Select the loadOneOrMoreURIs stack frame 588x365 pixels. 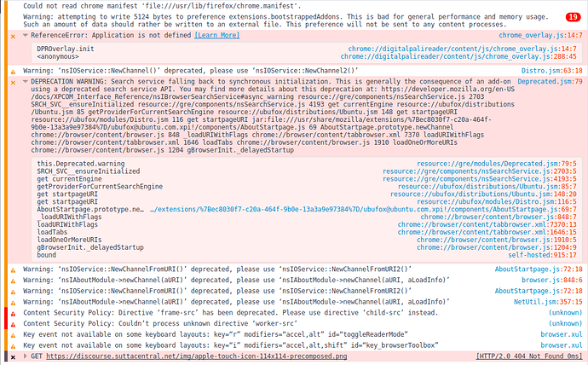coord(69,240)
